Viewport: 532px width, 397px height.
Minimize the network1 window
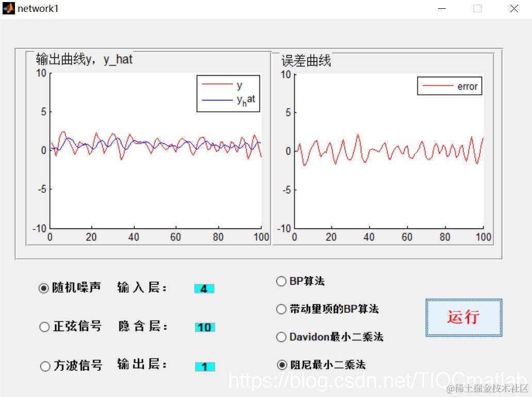click(442, 9)
